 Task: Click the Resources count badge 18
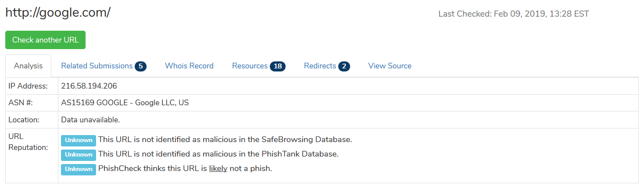[278, 66]
